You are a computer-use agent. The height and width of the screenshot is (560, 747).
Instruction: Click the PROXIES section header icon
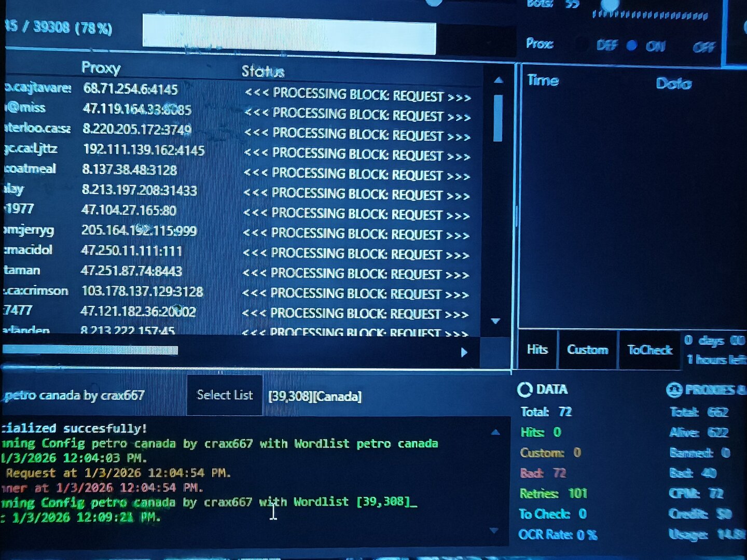pos(674,390)
